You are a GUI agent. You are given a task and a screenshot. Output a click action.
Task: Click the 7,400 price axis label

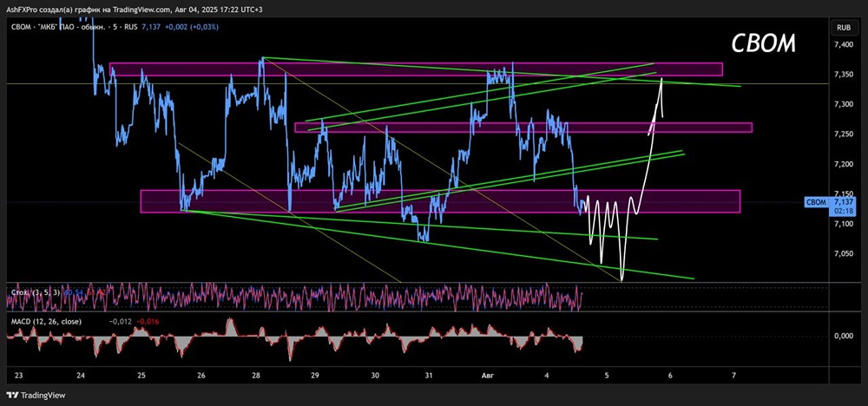tap(844, 44)
